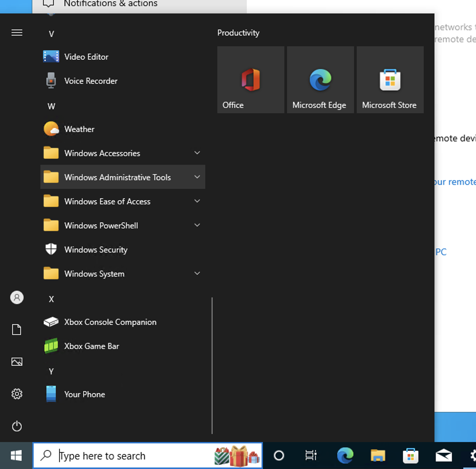The height and width of the screenshot is (469, 476).
Task: Open the Video Editor app icon
Action: [x=51, y=57]
